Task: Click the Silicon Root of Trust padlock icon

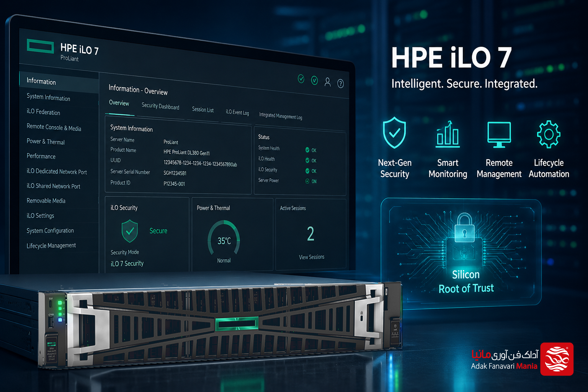Action: [x=464, y=228]
